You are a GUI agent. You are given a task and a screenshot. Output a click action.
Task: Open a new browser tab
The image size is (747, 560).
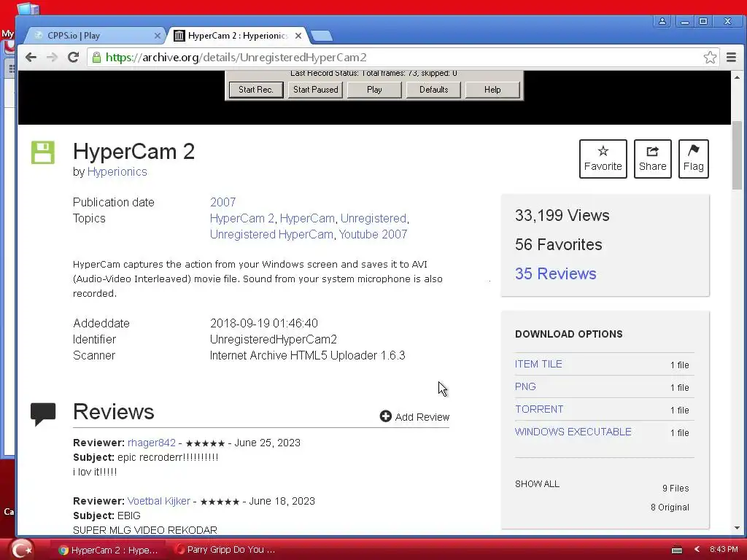(321, 36)
